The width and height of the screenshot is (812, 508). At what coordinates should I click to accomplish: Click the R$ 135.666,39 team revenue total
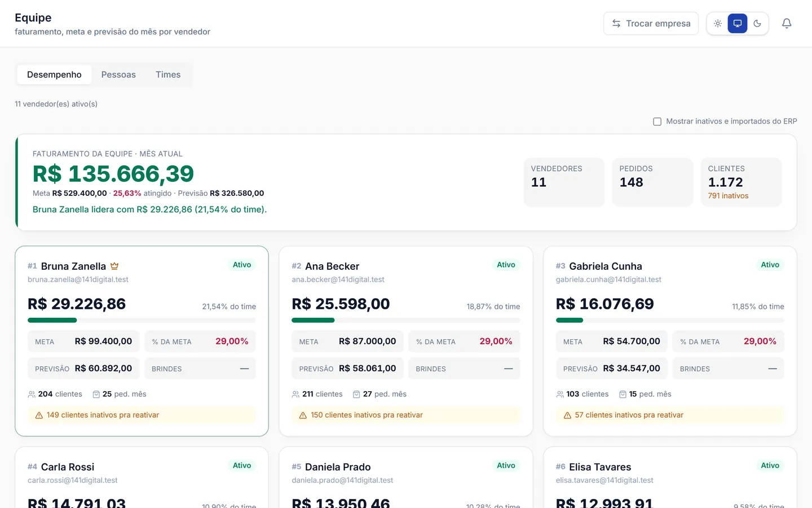(x=113, y=174)
